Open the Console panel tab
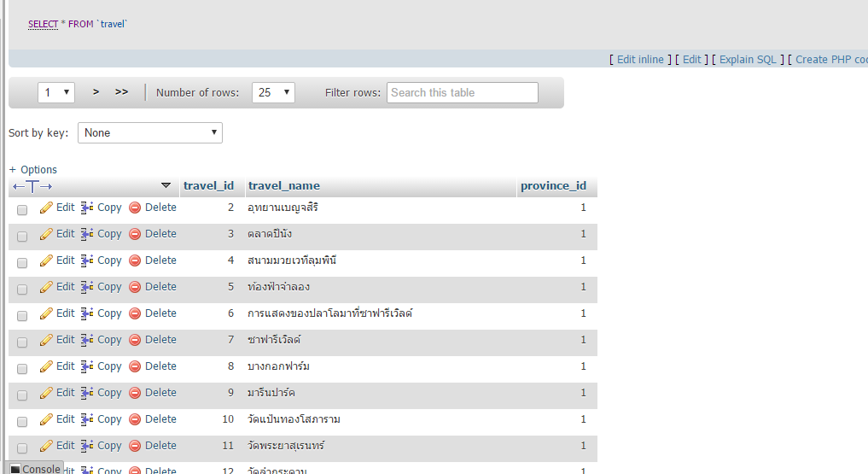The width and height of the screenshot is (868, 474). coord(36,469)
